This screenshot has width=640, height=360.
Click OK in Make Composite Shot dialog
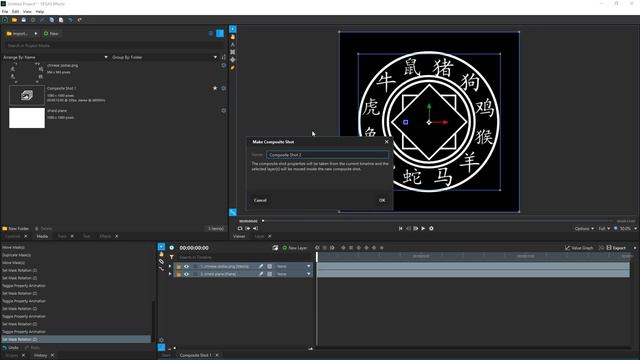[x=382, y=200]
